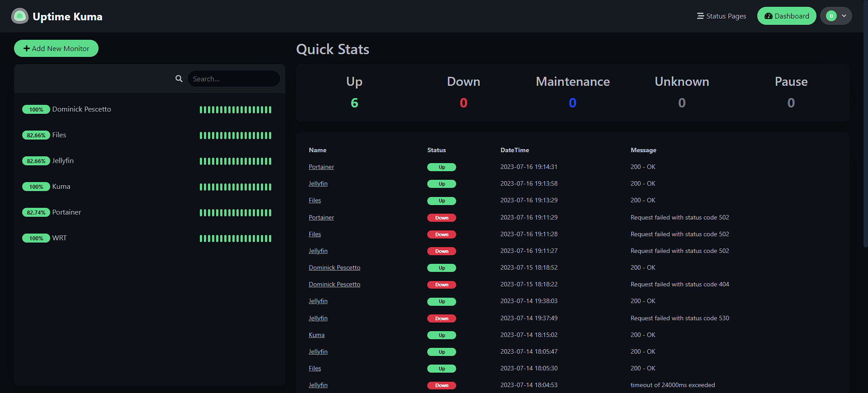Screen dimensions: 868x393
Task: Click the Up count 6
Action: [354, 103]
